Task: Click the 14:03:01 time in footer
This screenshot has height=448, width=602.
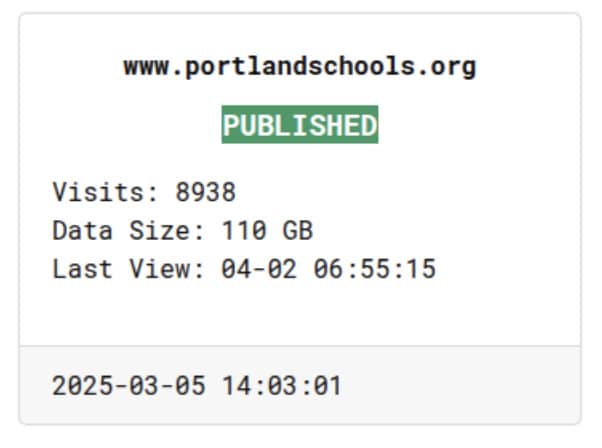Action: [282, 385]
